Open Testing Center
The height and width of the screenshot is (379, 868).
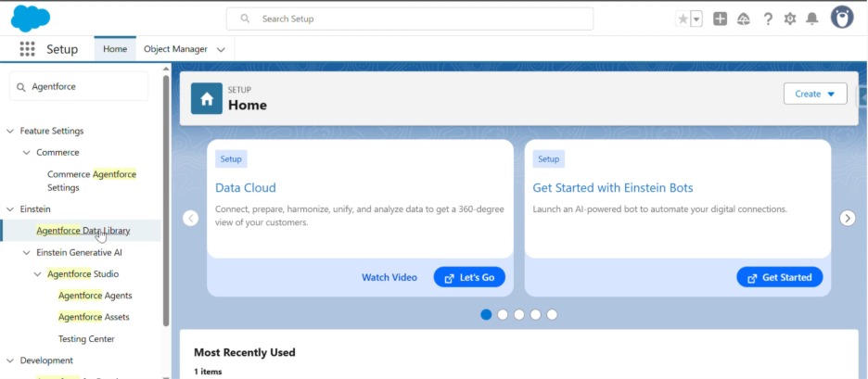(86, 338)
